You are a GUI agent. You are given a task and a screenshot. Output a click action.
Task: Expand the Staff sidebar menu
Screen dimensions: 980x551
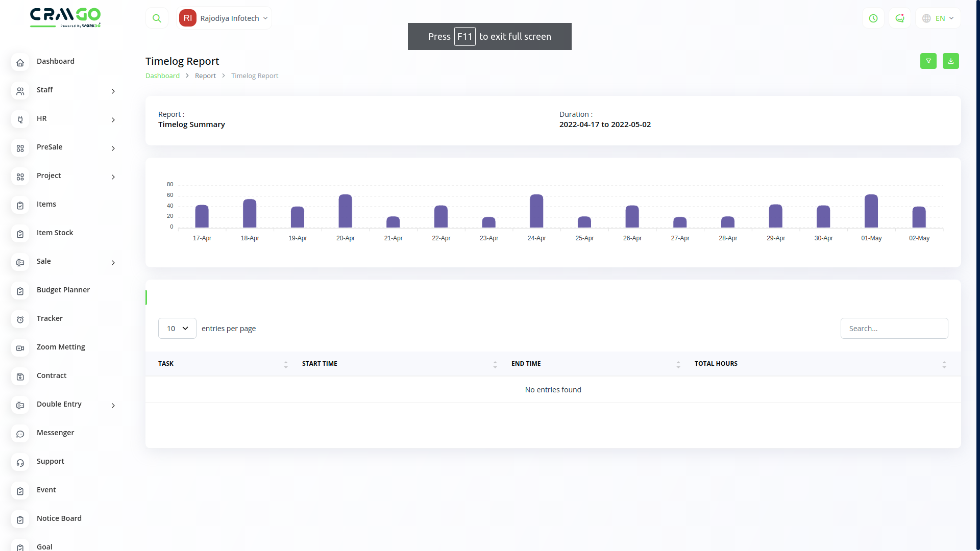point(63,90)
